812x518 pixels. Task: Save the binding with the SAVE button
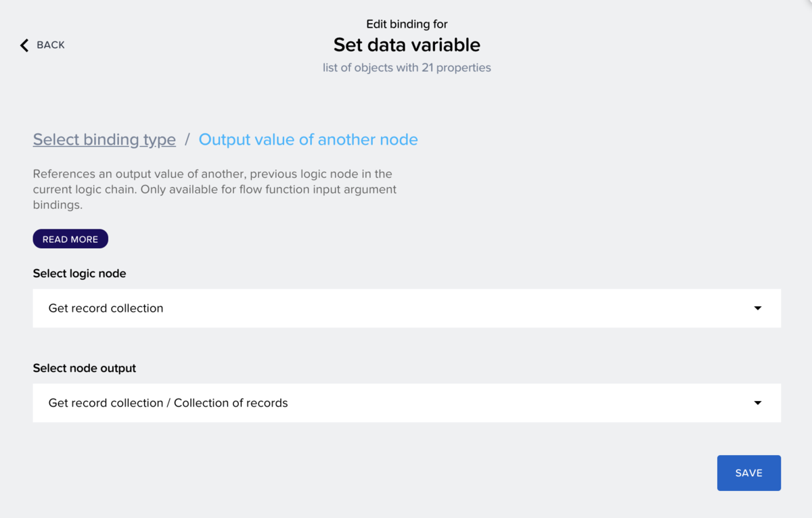click(x=748, y=473)
